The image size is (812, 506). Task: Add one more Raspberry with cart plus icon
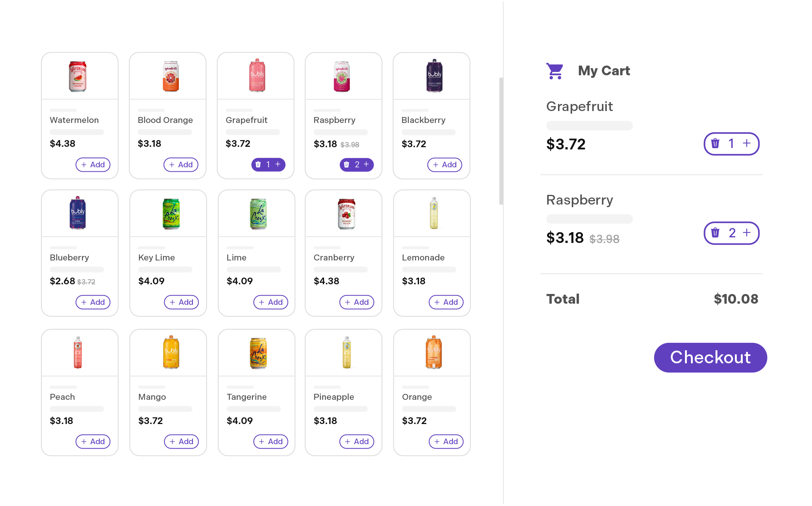(x=747, y=233)
